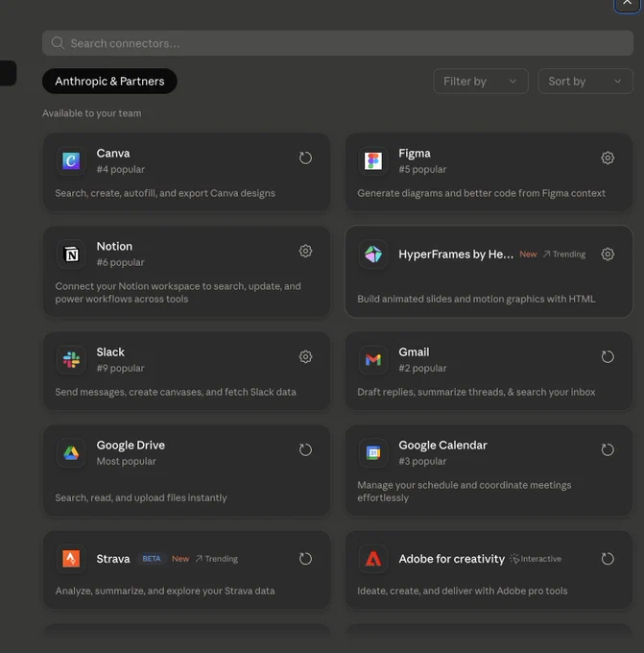Open Slack connector settings gear
The width and height of the screenshot is (644, 653).
(305, 356)
